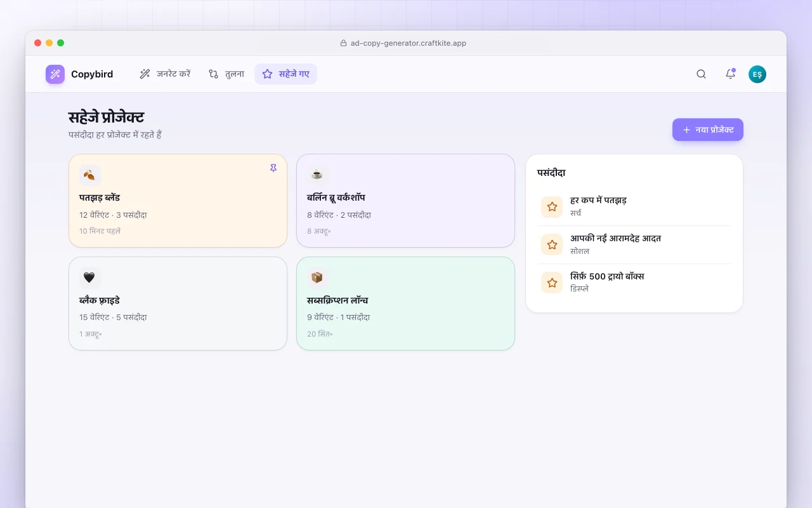Screen dimensions: 812x508
Task: Toggle star for हर कप में पतझड़
Action: [x=552, y=207]
